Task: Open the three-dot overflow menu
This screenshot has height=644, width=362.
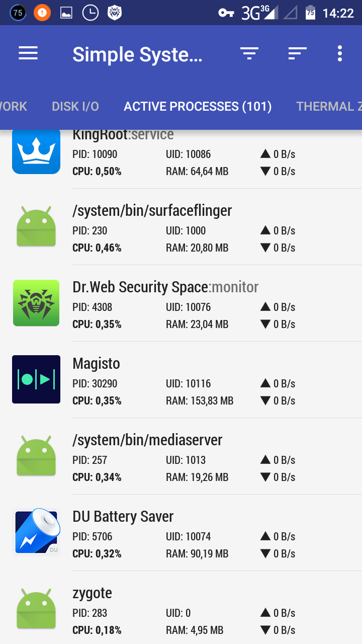Action: tap(340, 53)
